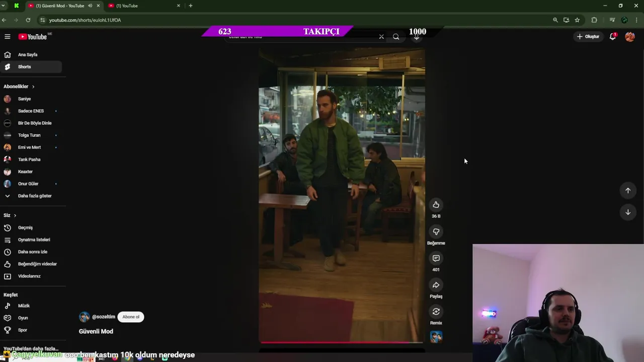
Task: Seek on the red Shorts progress bar
Action: pyautogui.click(x=341, y=342)
